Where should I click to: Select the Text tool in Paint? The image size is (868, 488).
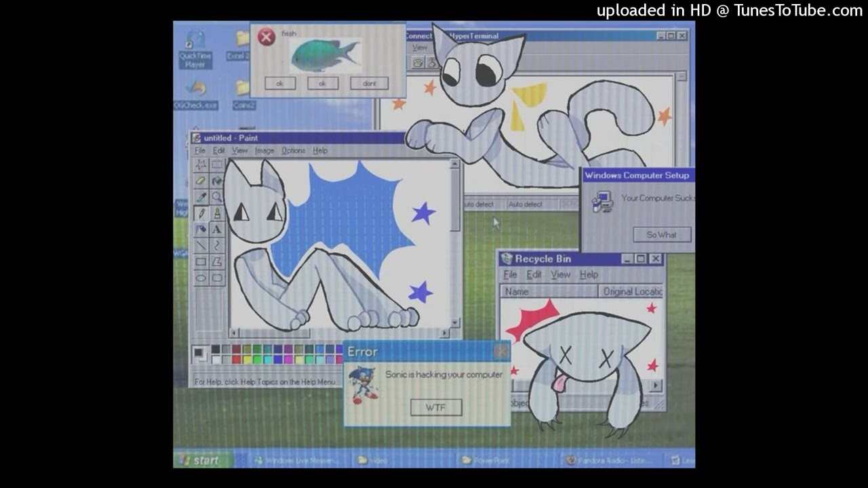(216, 230)
